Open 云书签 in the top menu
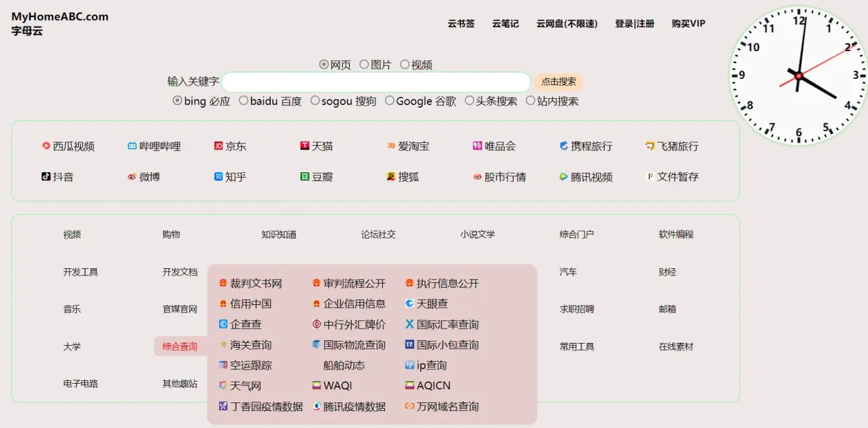868x428 pixels. point(461,24)
